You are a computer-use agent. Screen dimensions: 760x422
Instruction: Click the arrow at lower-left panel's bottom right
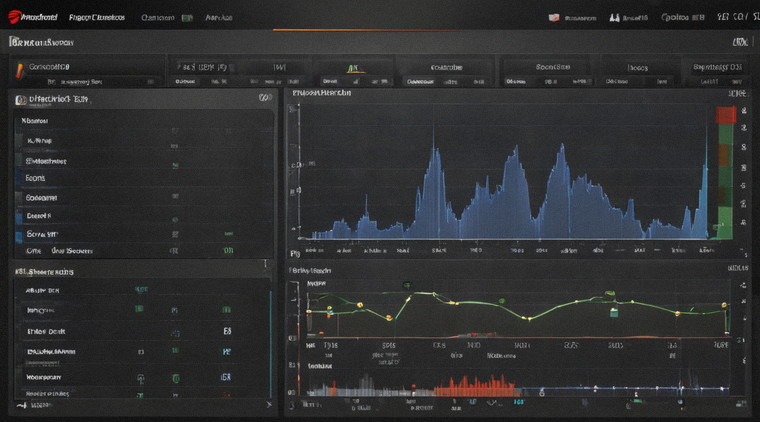pos(269,404)
